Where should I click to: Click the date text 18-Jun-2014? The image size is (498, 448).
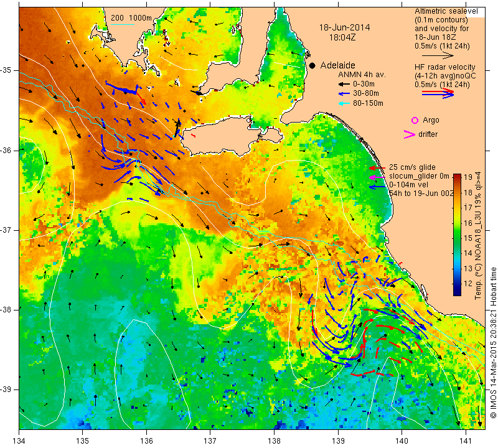coord(344,27)
